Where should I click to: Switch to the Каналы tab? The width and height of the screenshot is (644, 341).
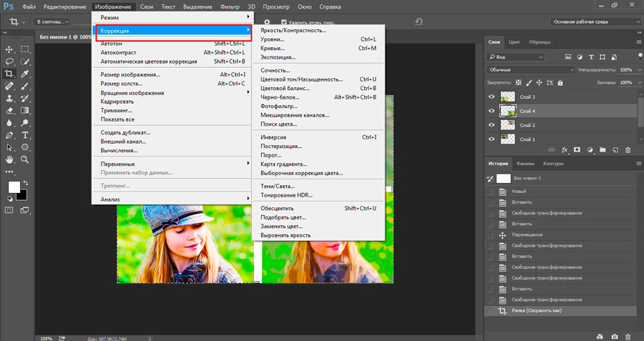(x=525, y=163)
